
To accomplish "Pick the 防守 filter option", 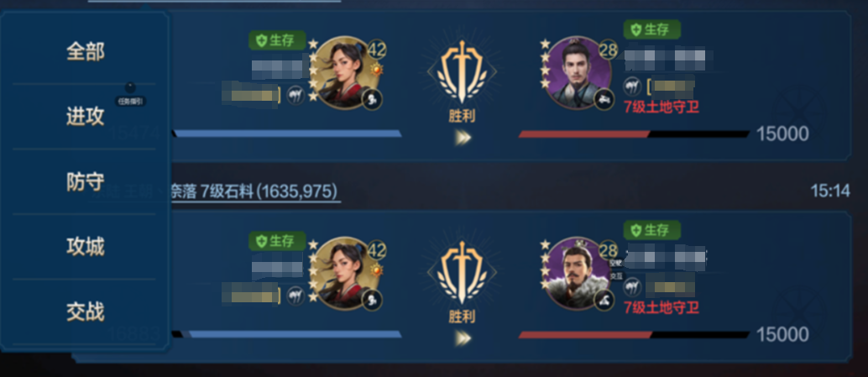I will tap(86, 181).
